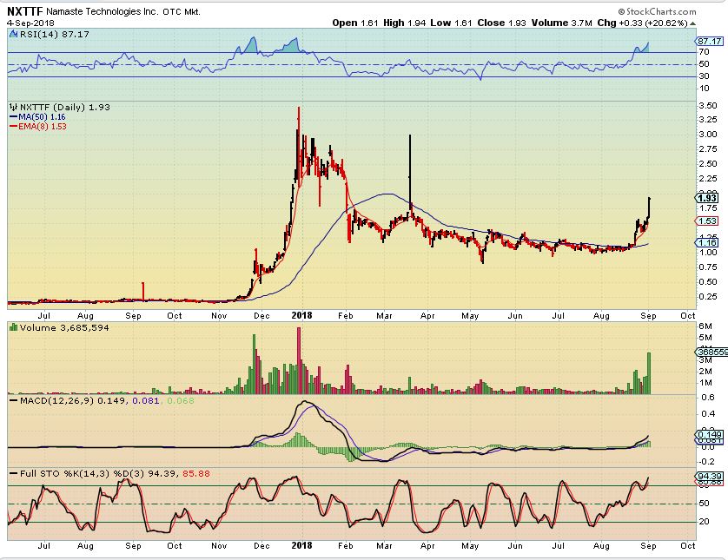Click the Open 1.61 value in header
728x560 pixels.
[355, 23]
